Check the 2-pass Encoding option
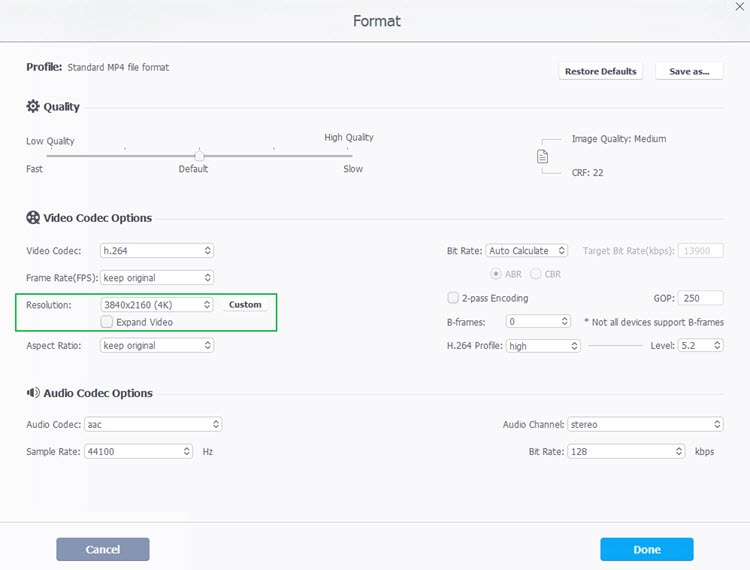This screenshot has width=750, height=570. click(453, 298)
